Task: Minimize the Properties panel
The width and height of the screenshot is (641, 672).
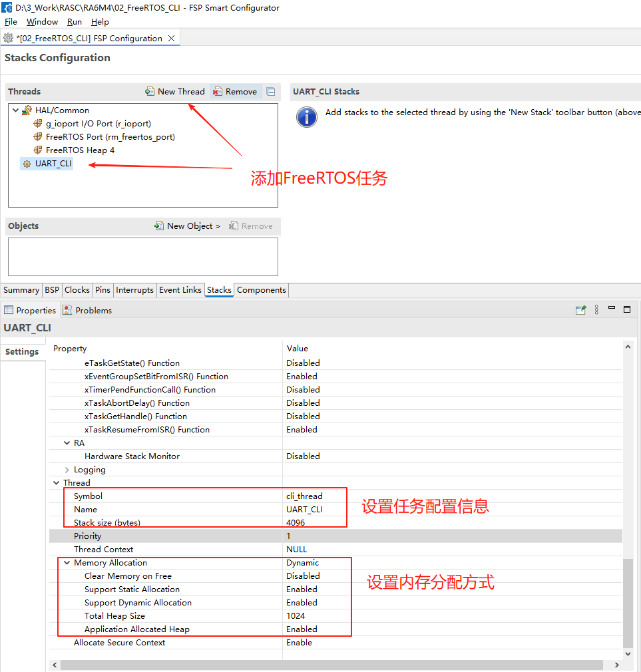Action: click(x=612, y=307)
